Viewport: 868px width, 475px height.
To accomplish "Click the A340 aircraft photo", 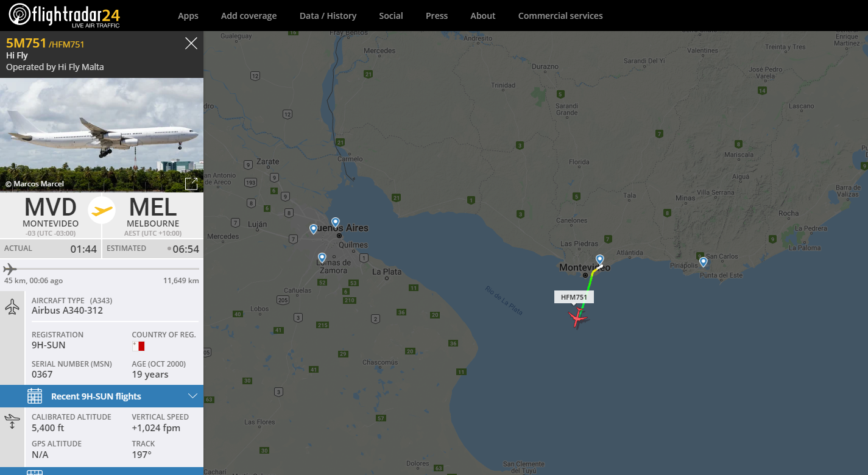I will pos(102,134).
